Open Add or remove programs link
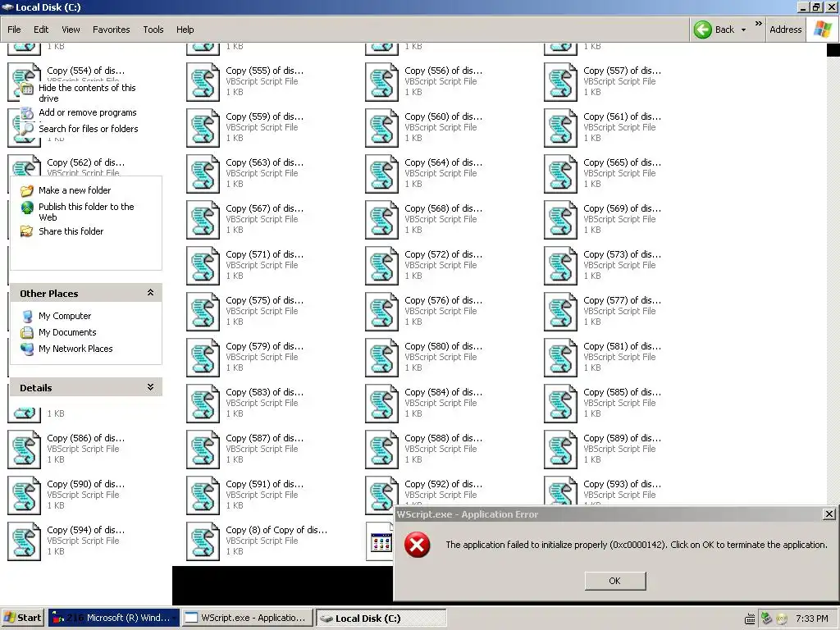Image resolution: width=840 pixels, height=630 pixels. (87, 112)
